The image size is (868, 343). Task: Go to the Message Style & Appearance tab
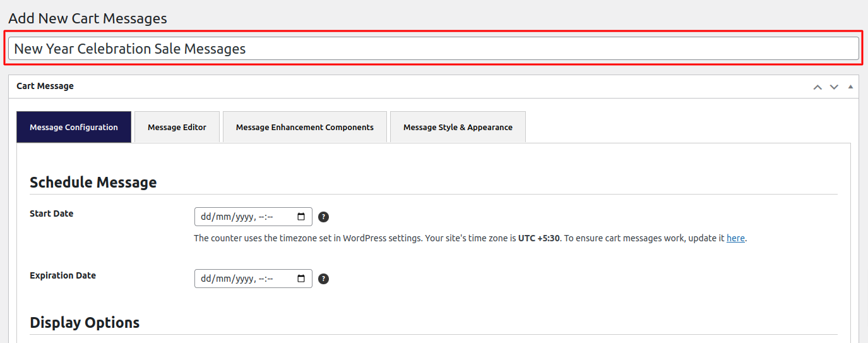pos(458,127)
